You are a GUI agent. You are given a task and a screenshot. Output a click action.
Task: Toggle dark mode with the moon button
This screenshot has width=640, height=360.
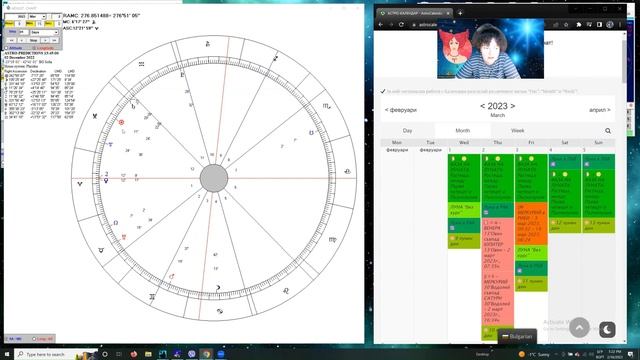tap(607, 329)
